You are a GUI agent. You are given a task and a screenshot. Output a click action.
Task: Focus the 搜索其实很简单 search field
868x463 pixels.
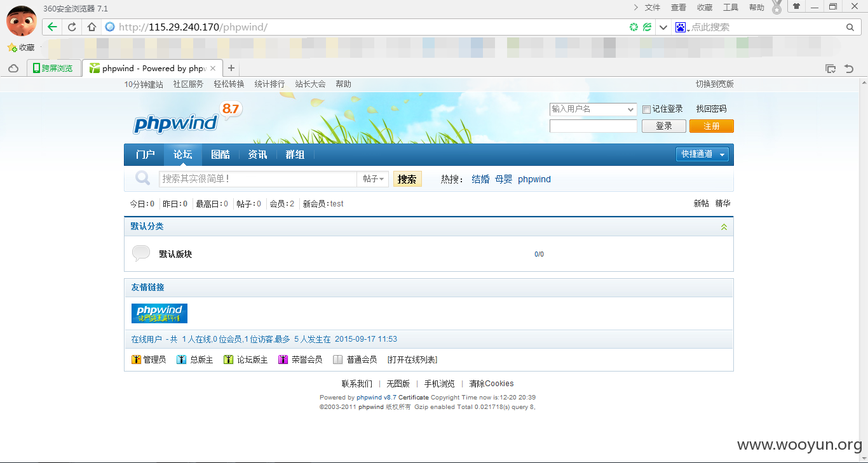click(x=258, y=179)
